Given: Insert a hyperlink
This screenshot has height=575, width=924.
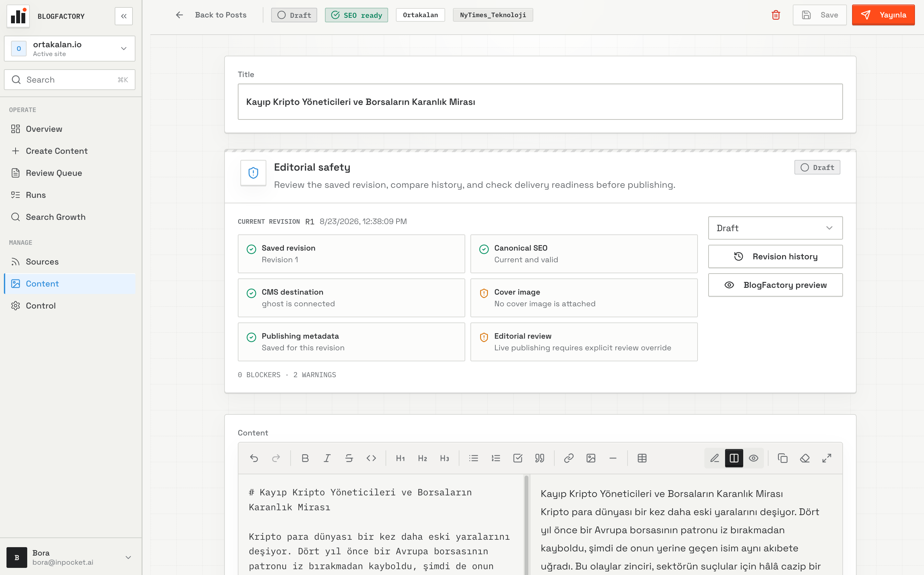Looking at the screenshot, I should (x=569, y=458).
